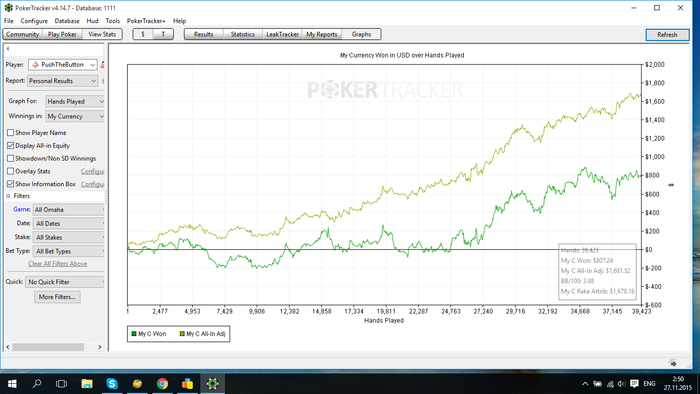Enable Showdown/Non SD Winnings checkbox
The image size is (700, 394).
click(10, 158)
